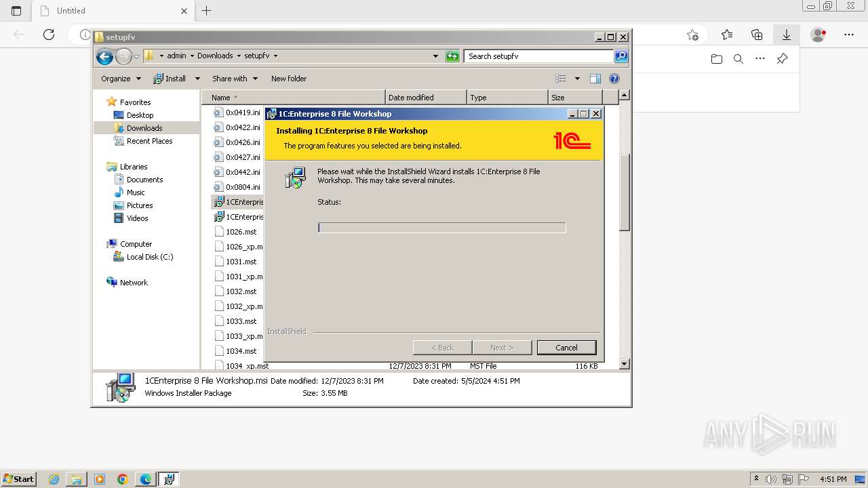Click the Downloads breadcrumb segment
This screenshot has width=868, height=488.
pos(215,56)
